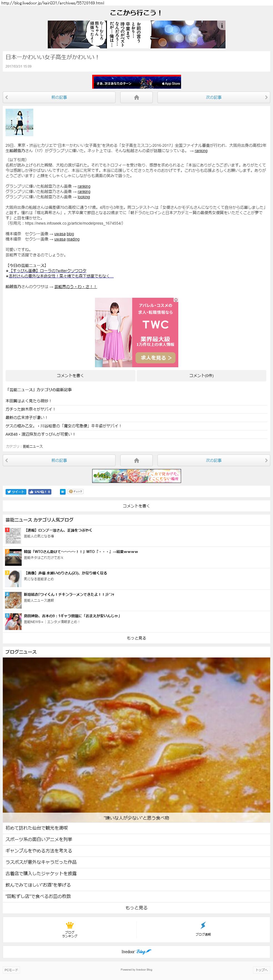The width and height of the screenshot is (273, 980).
Task: Go to 前の記事 at the top of the page
Action: 59,97
